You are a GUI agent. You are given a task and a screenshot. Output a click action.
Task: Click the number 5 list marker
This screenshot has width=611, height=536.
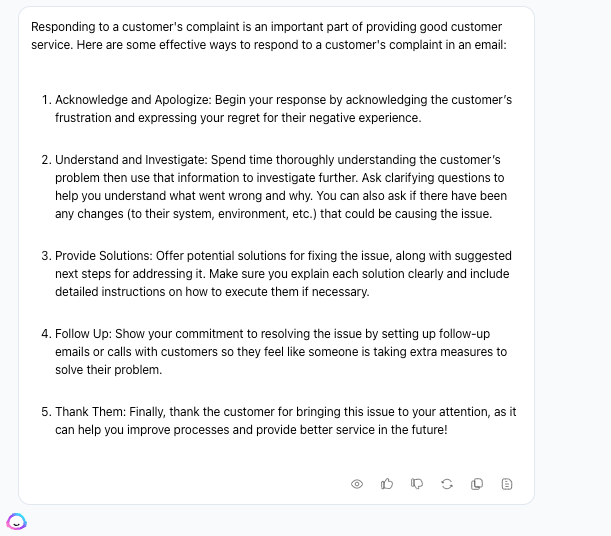pyautogui.click(x=46, y=412)
